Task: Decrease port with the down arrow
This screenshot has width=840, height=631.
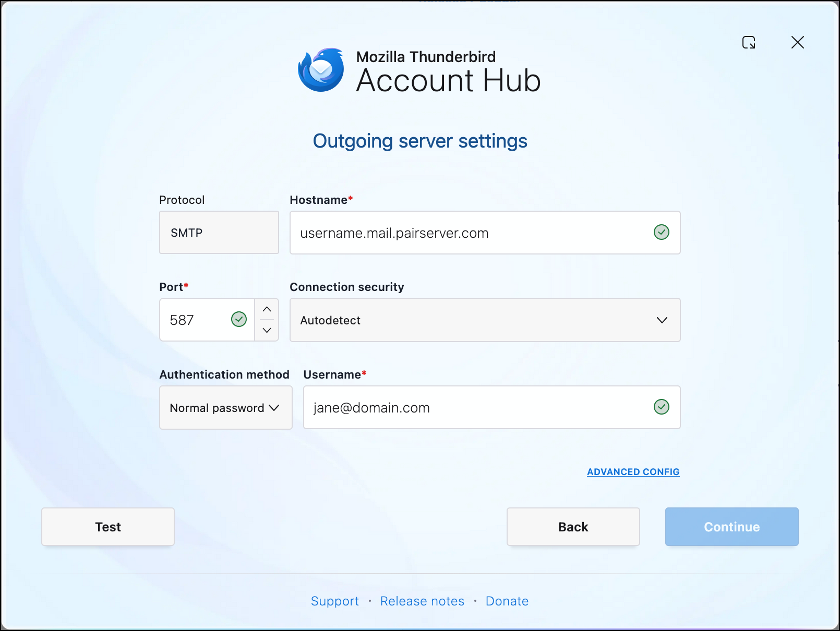Action: [x=267, y=330]
